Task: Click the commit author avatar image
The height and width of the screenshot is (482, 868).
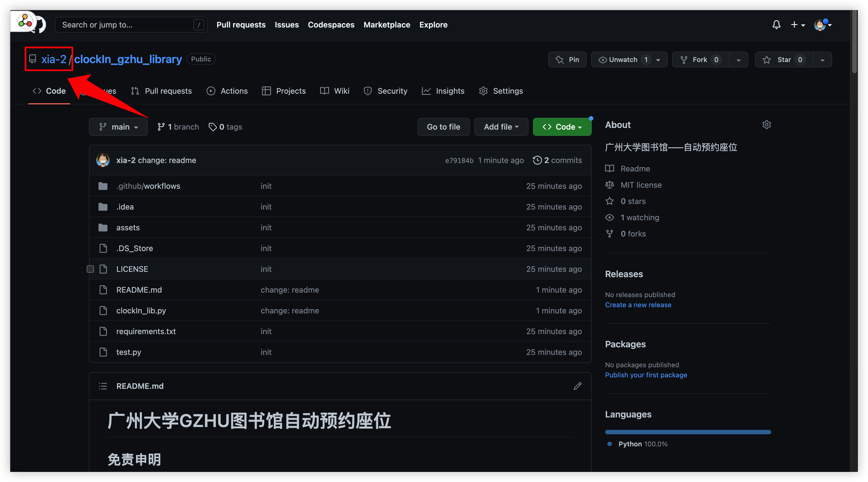Action: point(103,160)
